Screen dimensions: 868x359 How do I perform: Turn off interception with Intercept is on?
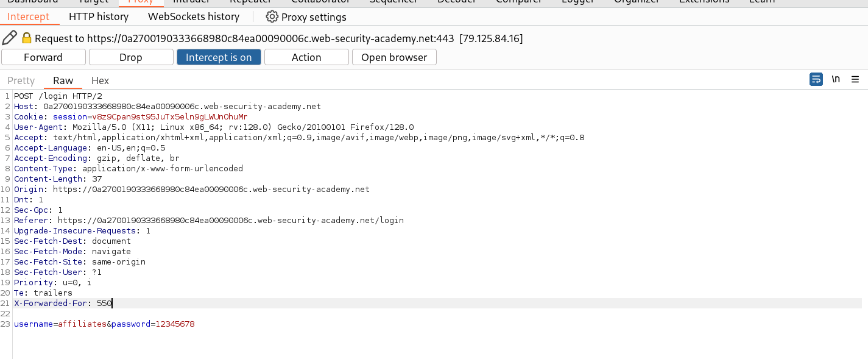pos(219,57)
